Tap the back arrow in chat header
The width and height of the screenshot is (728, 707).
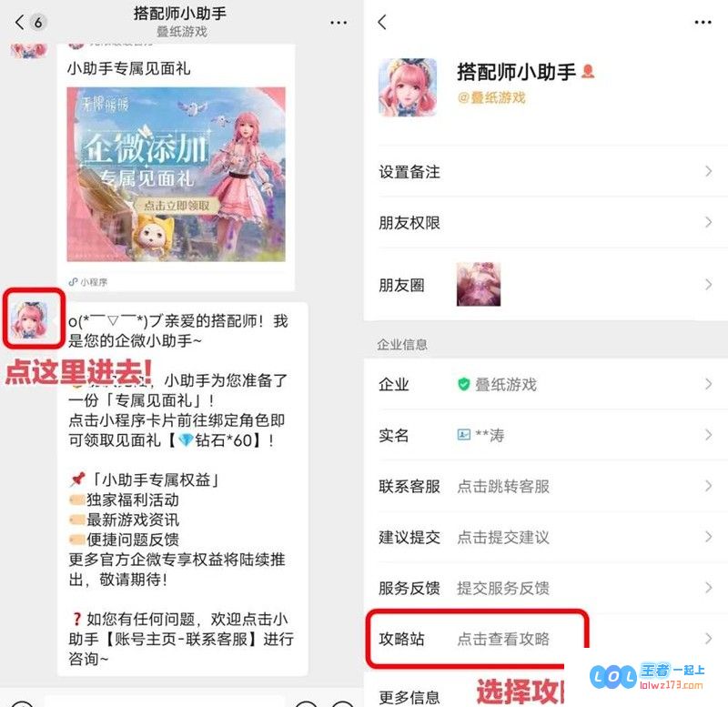coord(19,22)
